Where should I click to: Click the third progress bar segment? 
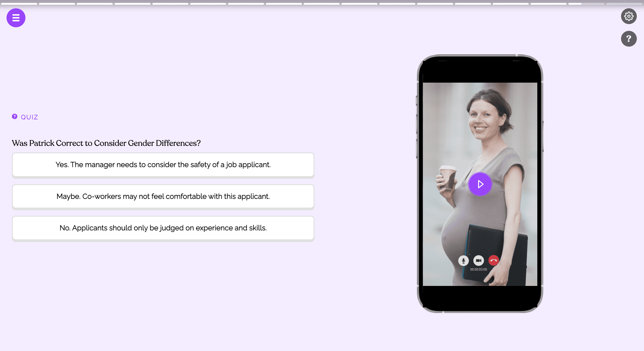pyautogui.click(x=95, y=4)
